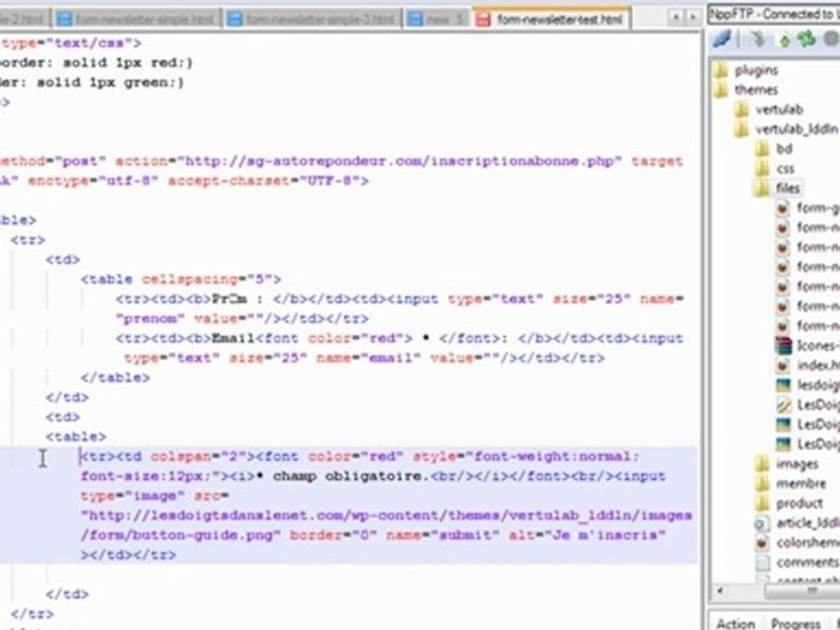Click the tab bar scroll-left arrow
The width and height of the screenshot is (840, 630).
tap(675, 17)
